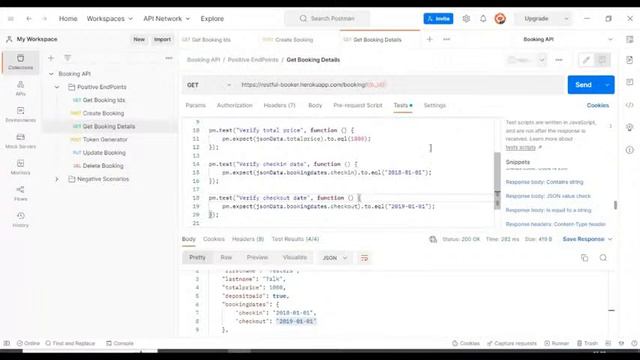Open the request more actions ellipsis

pyautogui.click(x=559, y=60)
